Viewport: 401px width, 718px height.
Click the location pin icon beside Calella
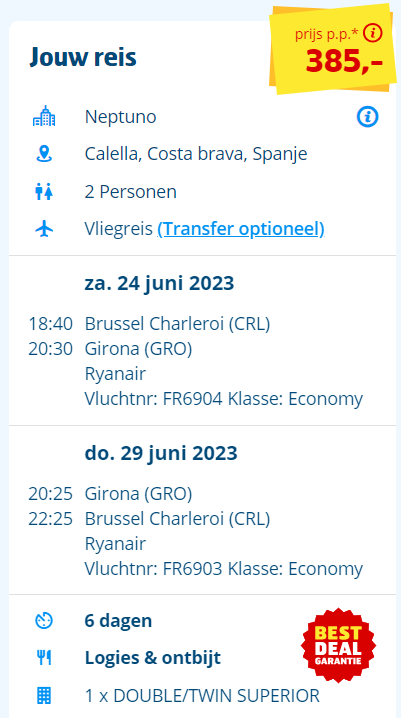pos(44,154)
